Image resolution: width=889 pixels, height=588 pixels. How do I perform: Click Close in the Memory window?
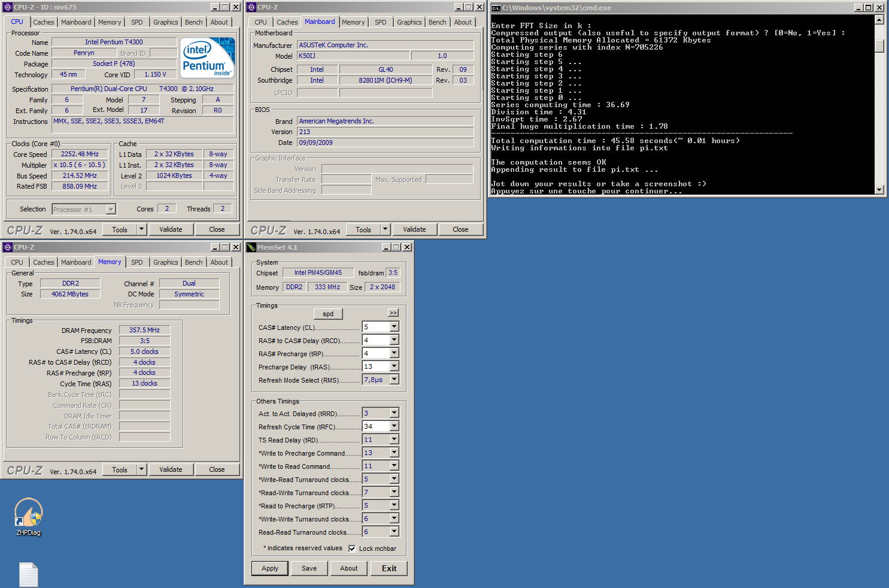tap(217, 469)
